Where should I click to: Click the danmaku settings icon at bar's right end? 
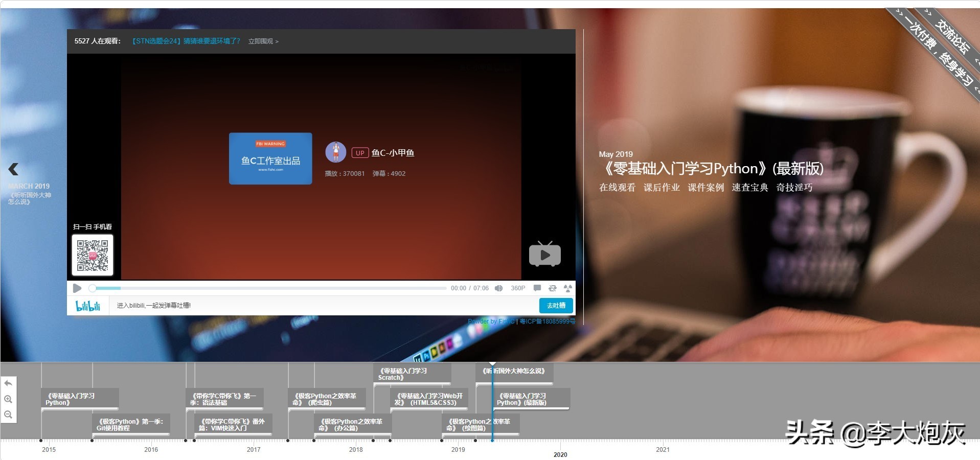567,288
